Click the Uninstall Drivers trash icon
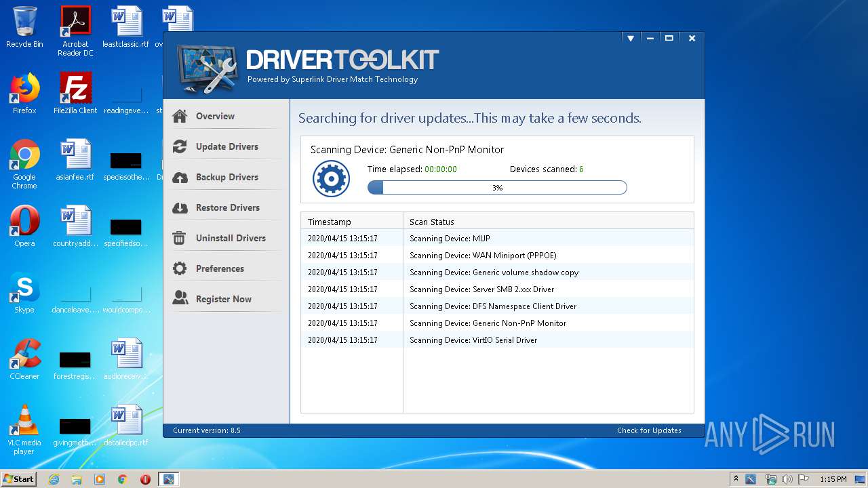868x488 pixels. [x=180, y=238]
